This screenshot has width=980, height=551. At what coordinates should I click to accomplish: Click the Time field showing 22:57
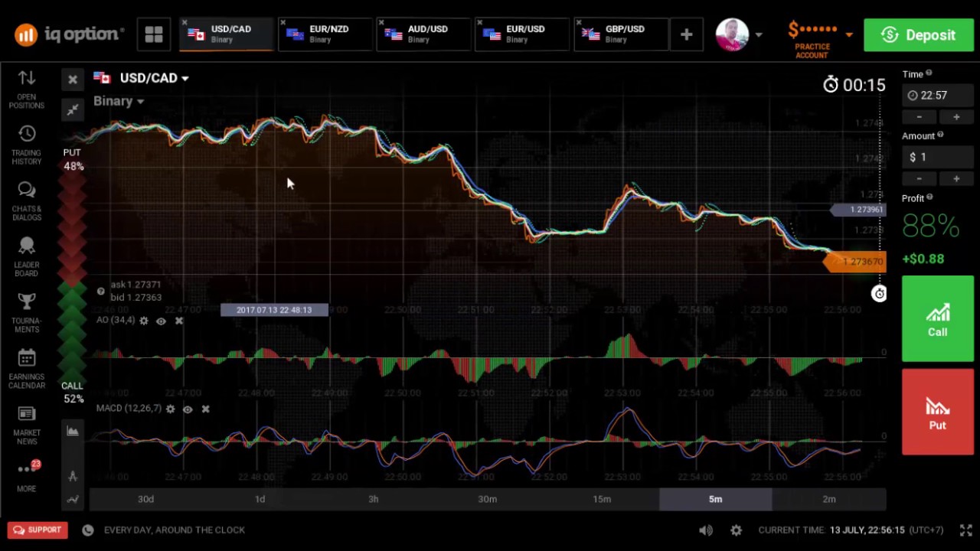[937, 96]
